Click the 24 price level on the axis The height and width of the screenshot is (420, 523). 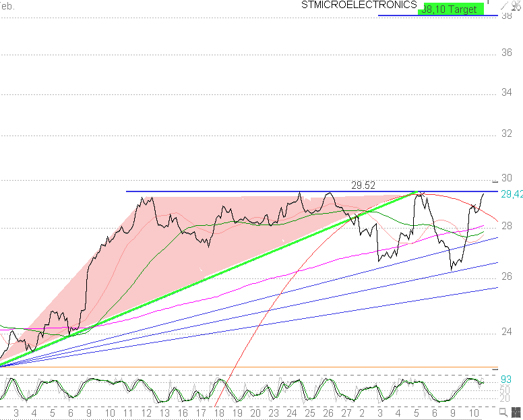point(506,331)
